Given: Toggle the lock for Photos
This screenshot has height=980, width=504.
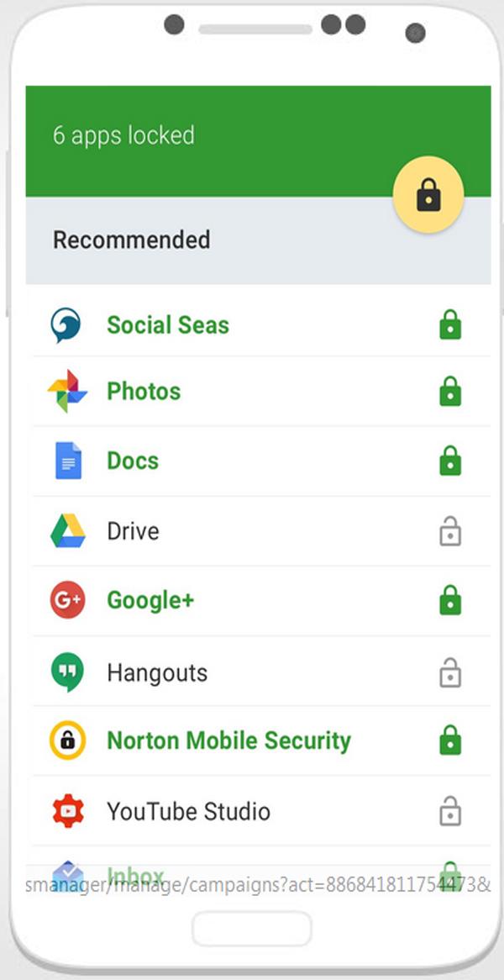Looking at the screenshot, I should (x=450, y=392).
